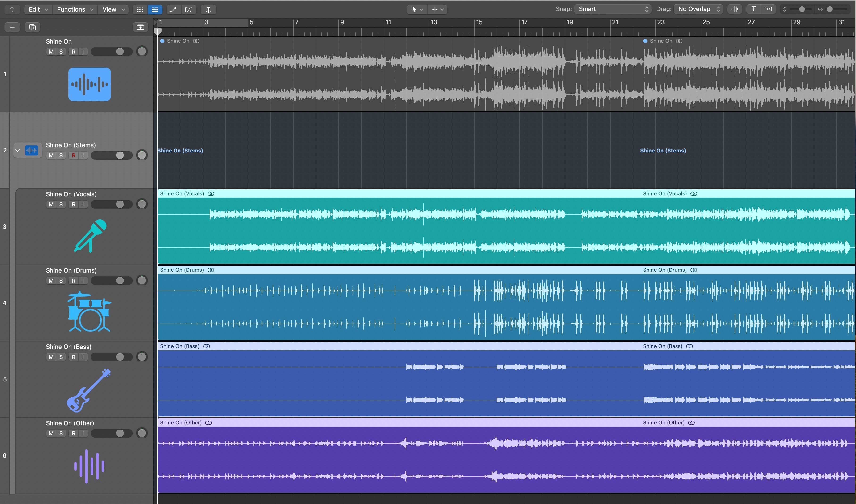Screen dimensions: 856x504
Task: Click the global tracks show button
Action: (140, 27)
